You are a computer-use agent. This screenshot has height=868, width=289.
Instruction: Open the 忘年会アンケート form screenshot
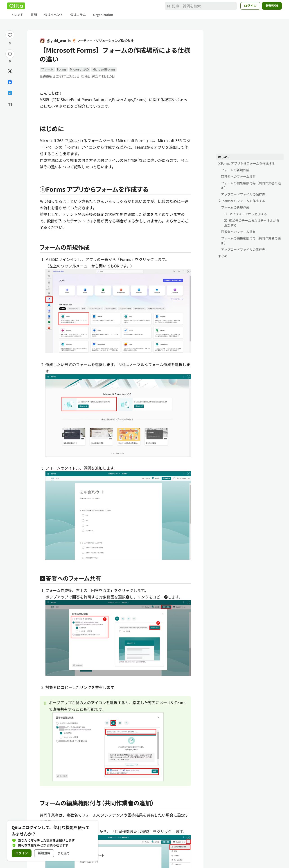[118, 515]
